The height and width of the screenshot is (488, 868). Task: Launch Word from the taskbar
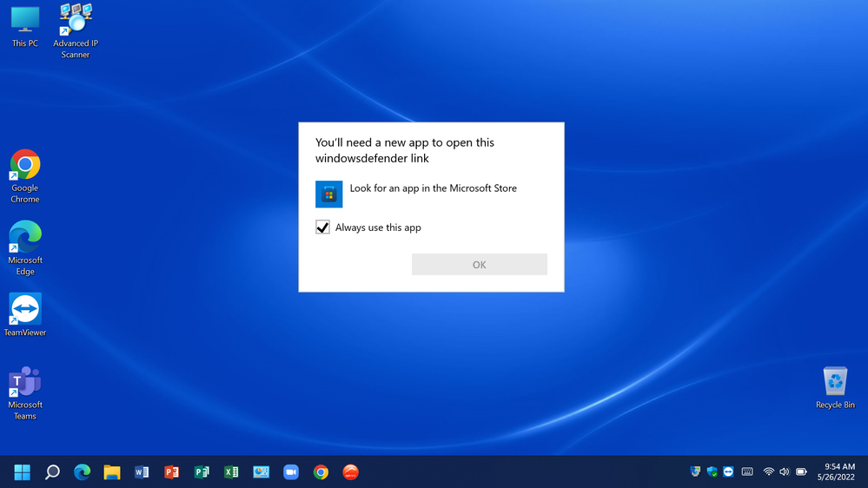point(142,472)
